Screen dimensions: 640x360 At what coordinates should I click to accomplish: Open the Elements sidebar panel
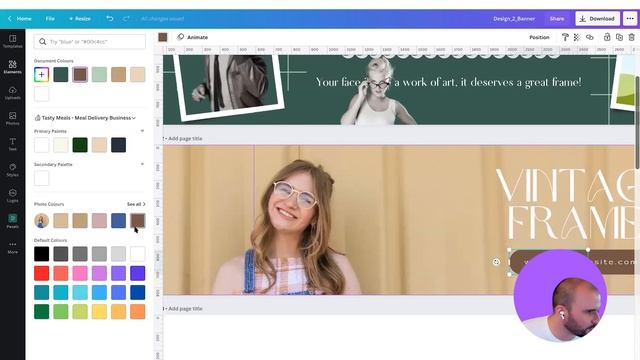(x=12, y=67)
